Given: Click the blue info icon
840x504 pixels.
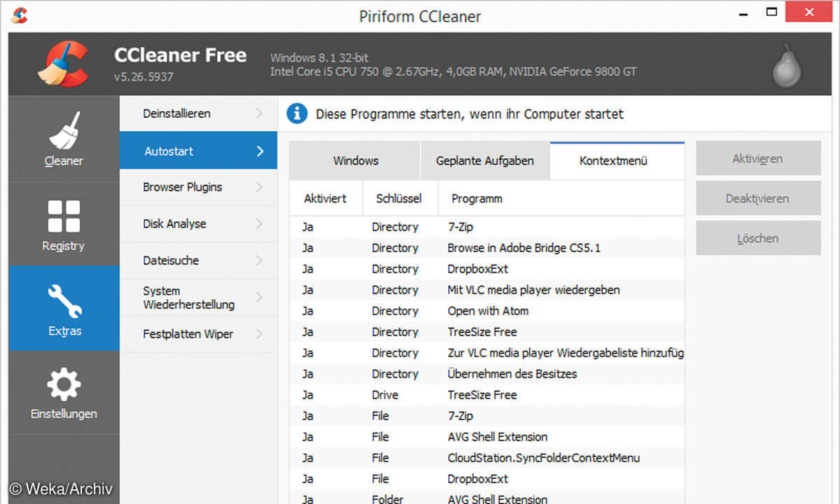Looking at the screenshot, I should point(297,113).
